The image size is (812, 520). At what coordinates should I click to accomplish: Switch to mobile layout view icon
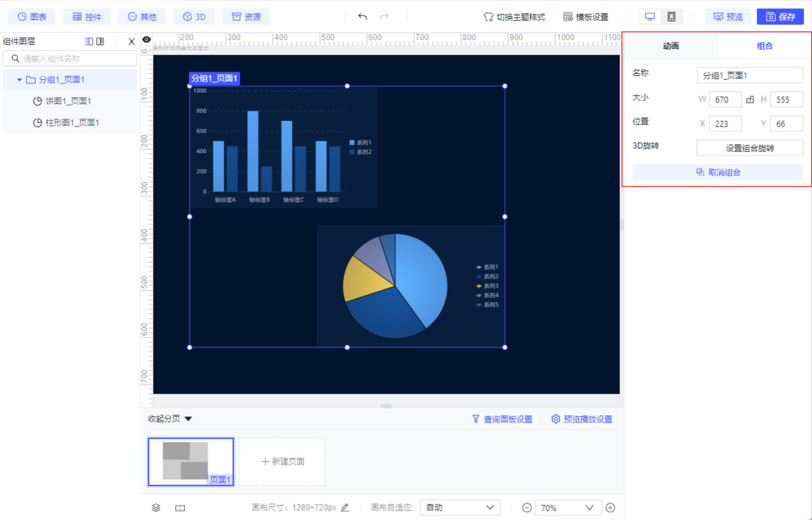(671, 17)
